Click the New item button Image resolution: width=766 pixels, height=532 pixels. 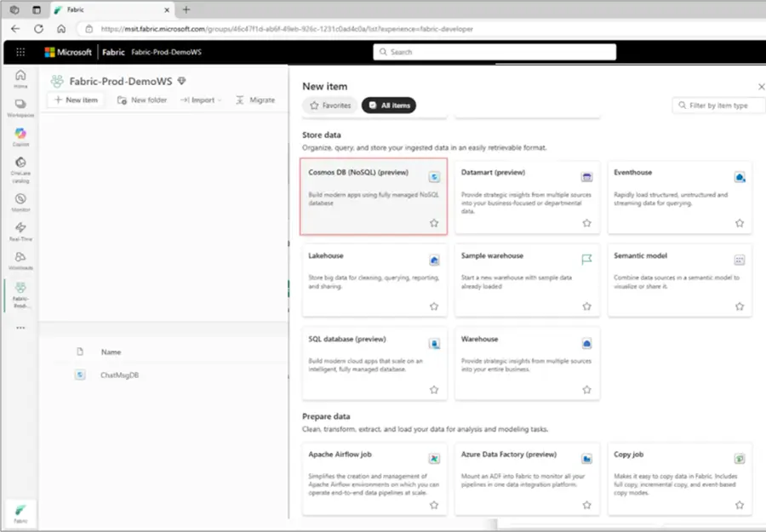(76, 100)
